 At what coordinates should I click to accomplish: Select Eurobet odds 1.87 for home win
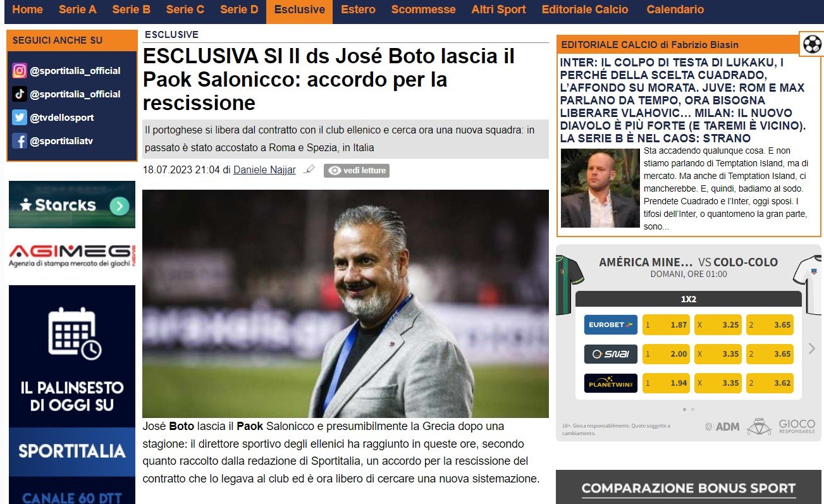(667, 325)
